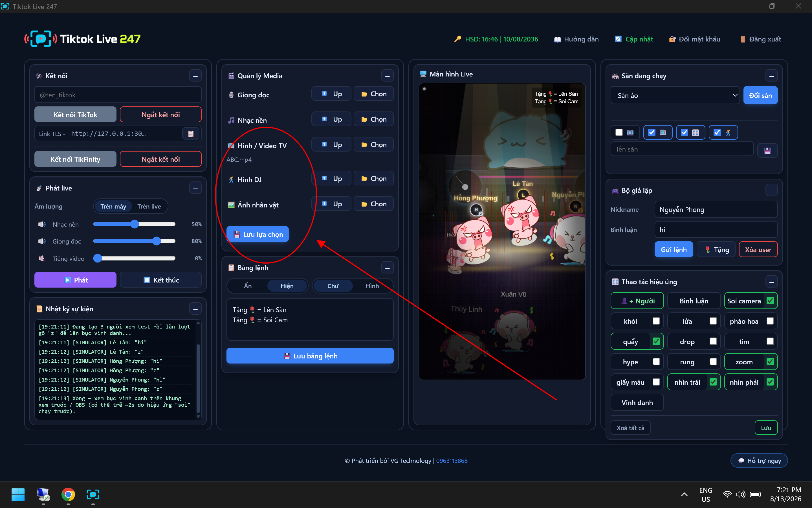Select Ẩn to hide the Bảng lệnh
The image size is (812, 508).
click(x=248, y=286)
